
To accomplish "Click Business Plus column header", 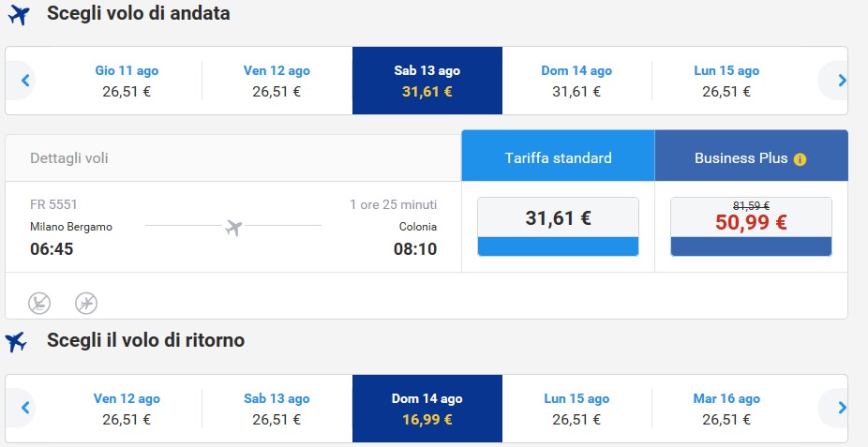I will pyautogui.click(x=741, y=157).
